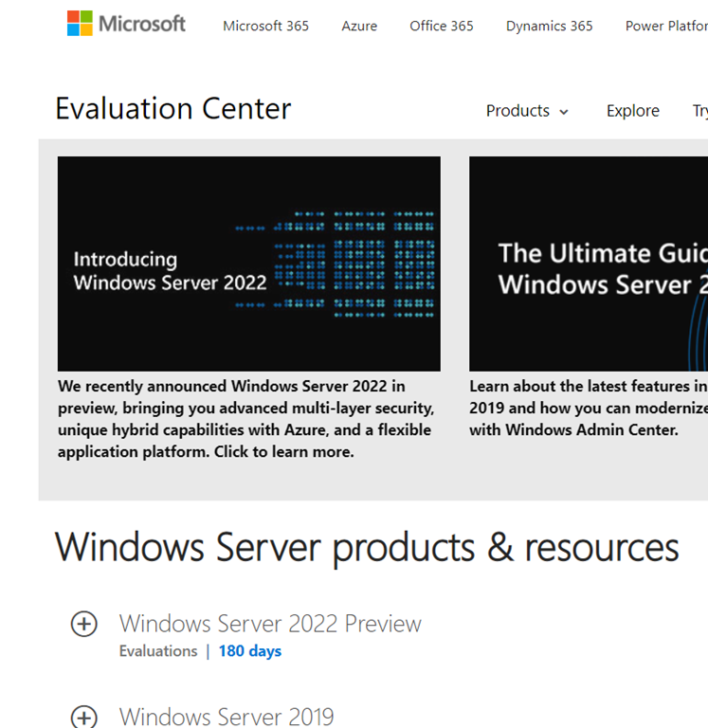Screen dimensions: 708x728
Task: Open the Ultimate Guide Windows Server banner
Action: pos(588,264)
